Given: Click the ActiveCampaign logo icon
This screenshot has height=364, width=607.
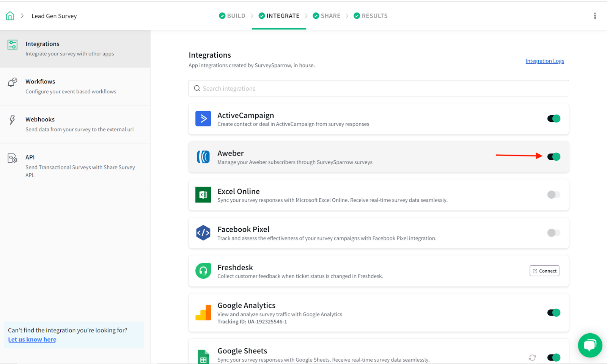Looking at the screenshot, I should pos(203,119).
